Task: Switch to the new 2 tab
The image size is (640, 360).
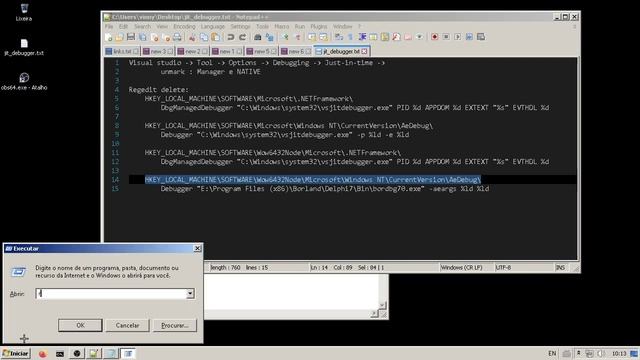Action: point(192,51)
